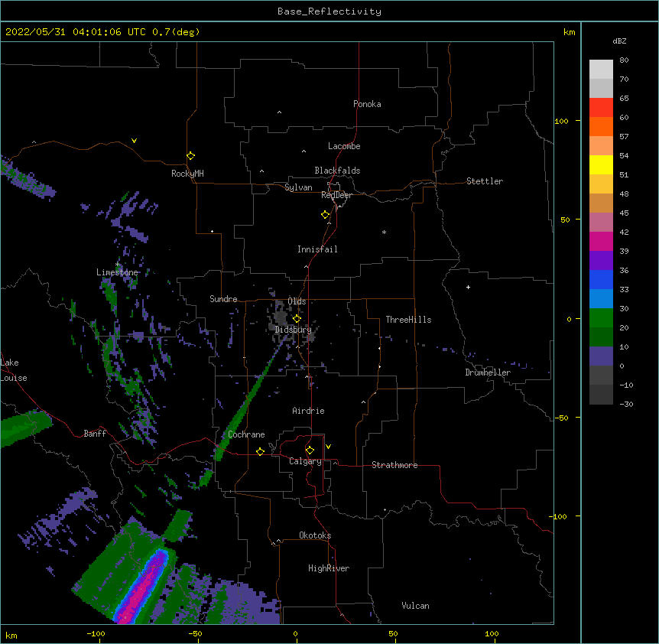Select the yellow diamond marker south of RedDeer
The height and width of the screenshot is (644, 659).
click(325, 215)
